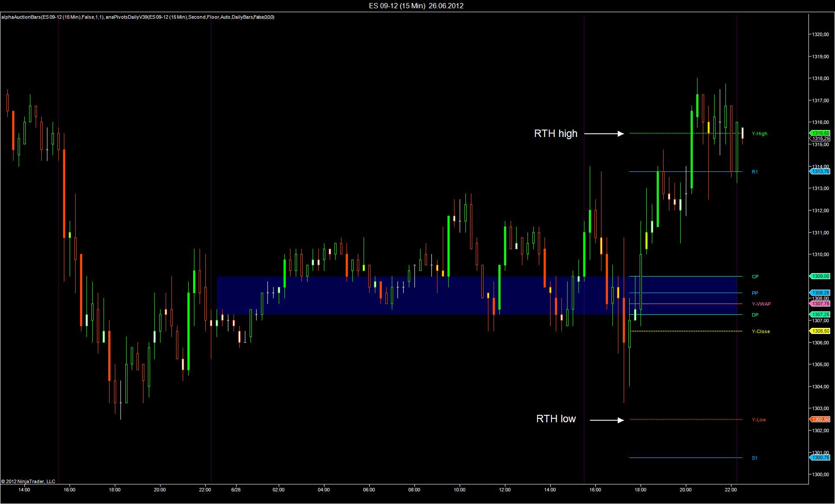This screenshot has width=835, height=504.
Task: Select the RTH high text annotation
Action: point(555,134)
